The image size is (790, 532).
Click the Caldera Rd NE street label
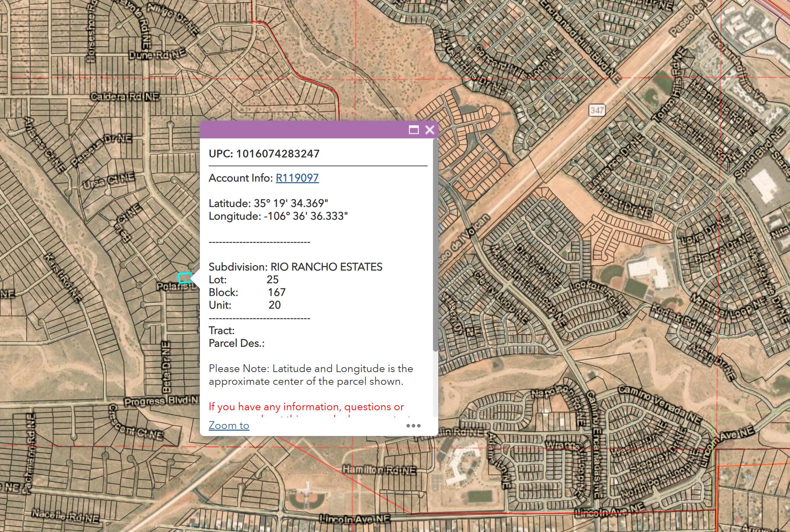(x=125, y=97)
